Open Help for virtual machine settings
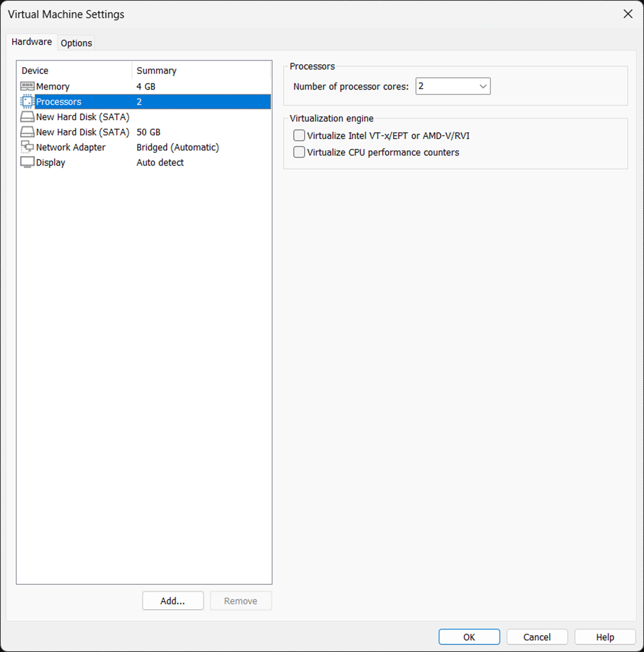644x652 pixels. click(x=605, y=637)
